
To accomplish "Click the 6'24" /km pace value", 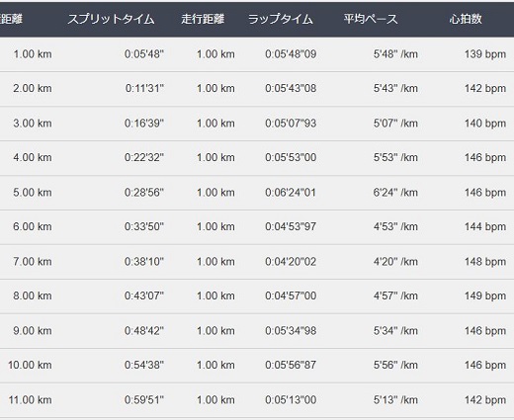I will coord(395,193).
